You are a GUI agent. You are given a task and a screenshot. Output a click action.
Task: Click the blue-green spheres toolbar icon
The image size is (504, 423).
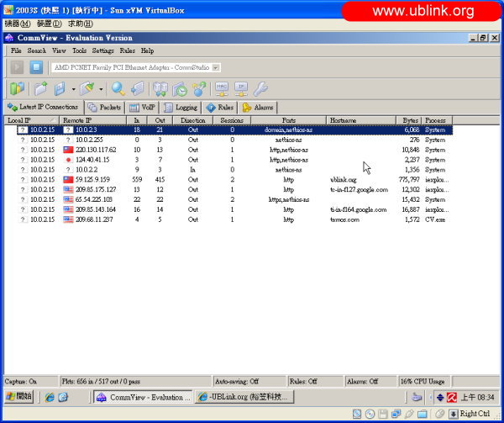[200, 89]
